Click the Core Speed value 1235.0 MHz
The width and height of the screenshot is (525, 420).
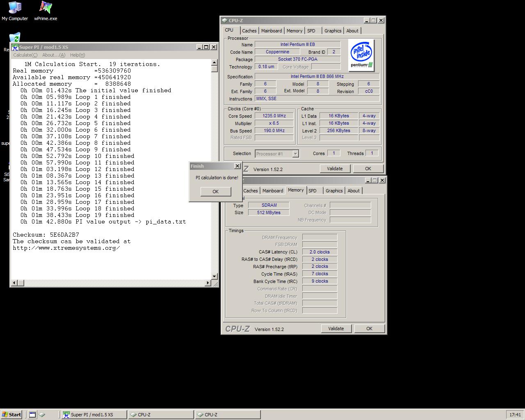(x=274, y=116)
